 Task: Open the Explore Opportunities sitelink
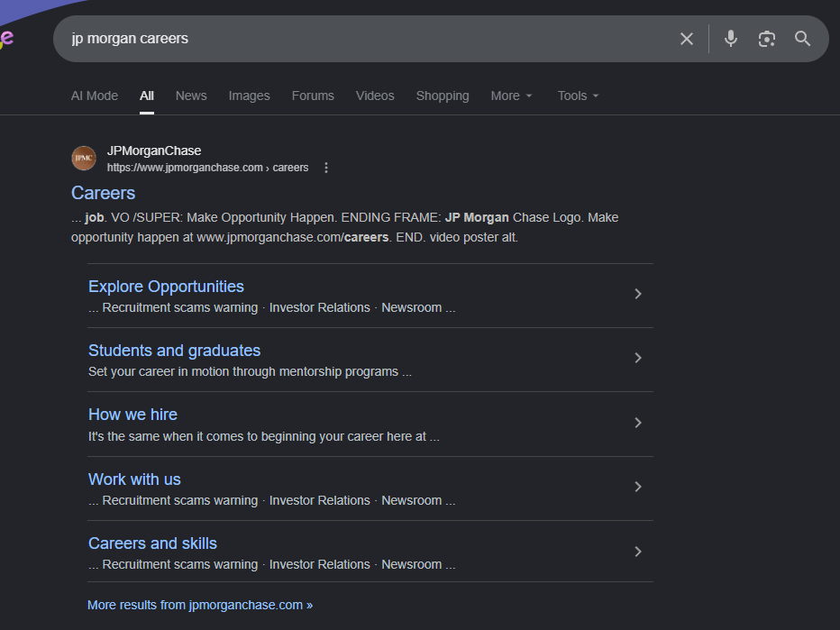pyautogui.click(x=166, y=287)
